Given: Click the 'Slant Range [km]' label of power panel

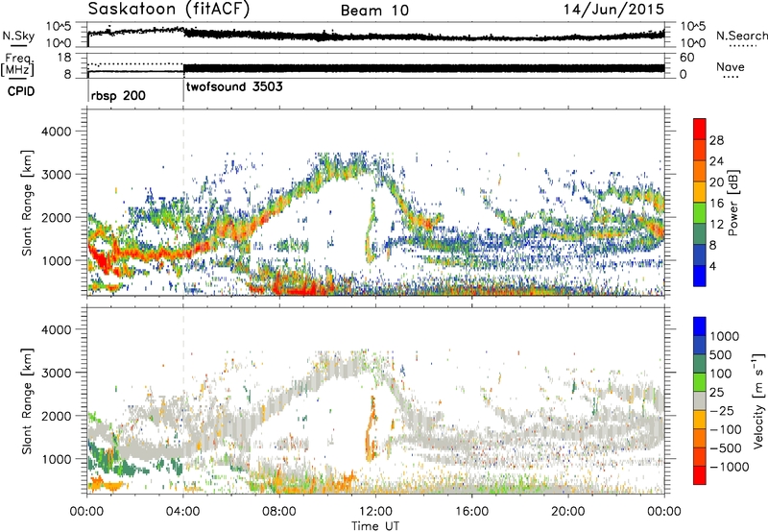Looking at the screenshot, I should click(27, 203).
